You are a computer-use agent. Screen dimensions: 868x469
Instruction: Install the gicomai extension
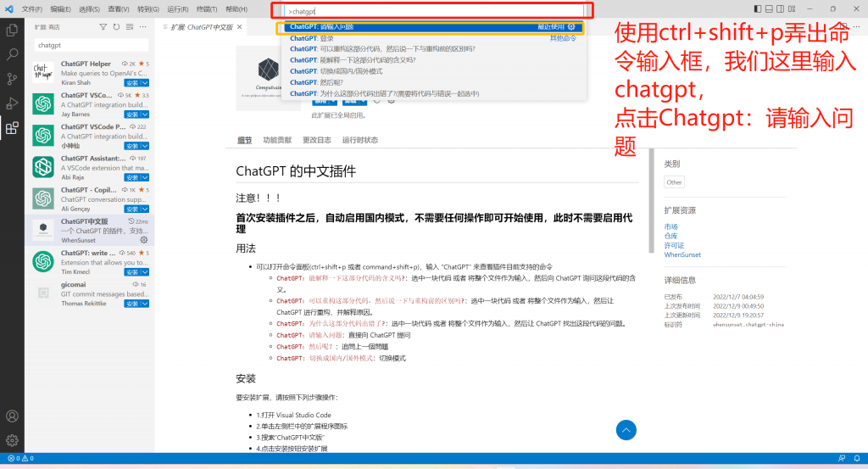pos(131,304)
